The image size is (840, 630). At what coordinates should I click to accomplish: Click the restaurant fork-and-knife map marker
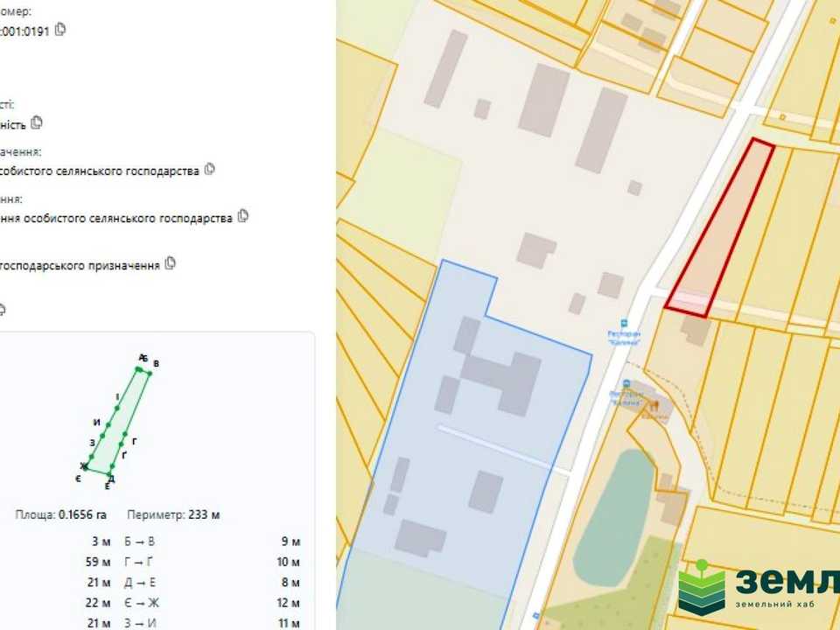(x=654, y=405)
